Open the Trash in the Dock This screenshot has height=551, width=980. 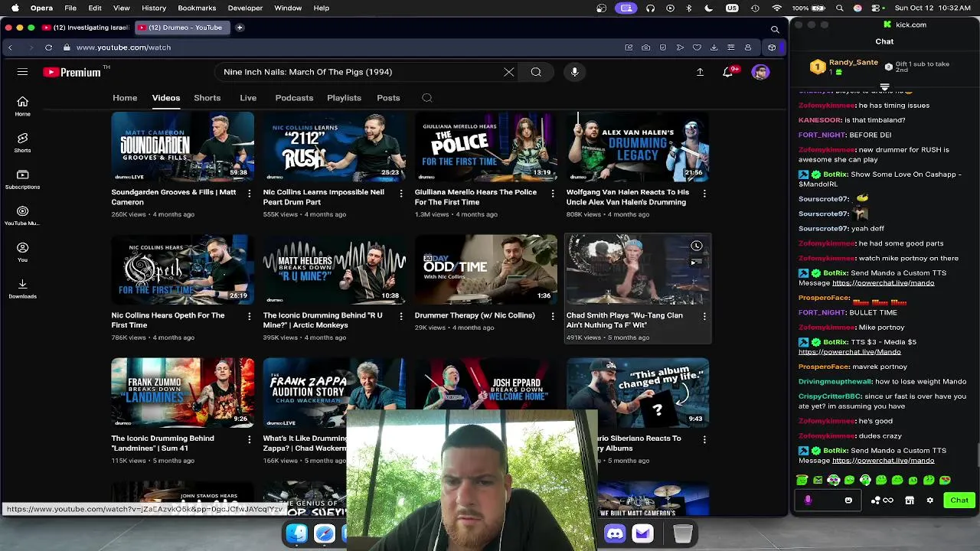tap(683, 533)
